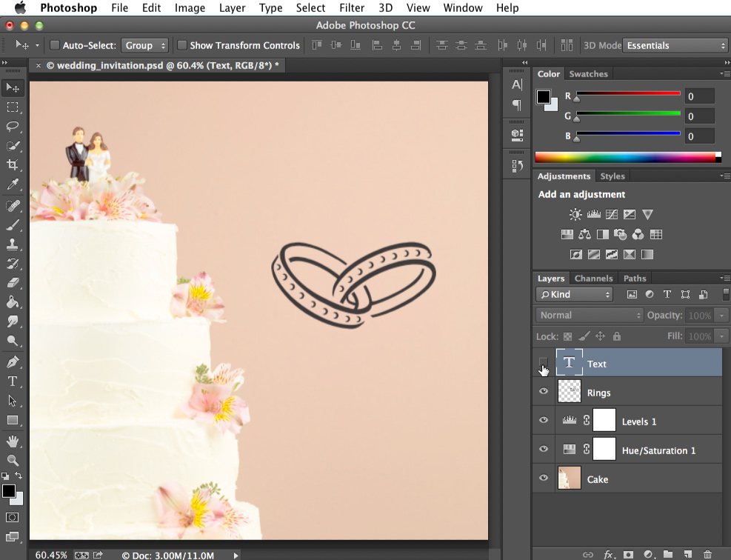This screenshot has width=731, height=560.
Task: Open the 3D Mode Essentials workspace dropdown
Action: tap(674, 45)
